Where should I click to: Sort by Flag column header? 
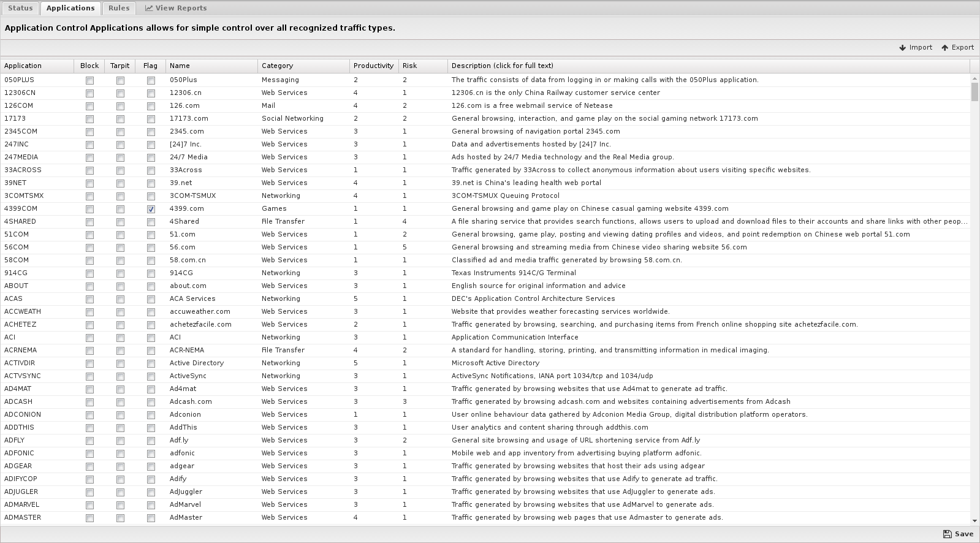tap(150, 66)
